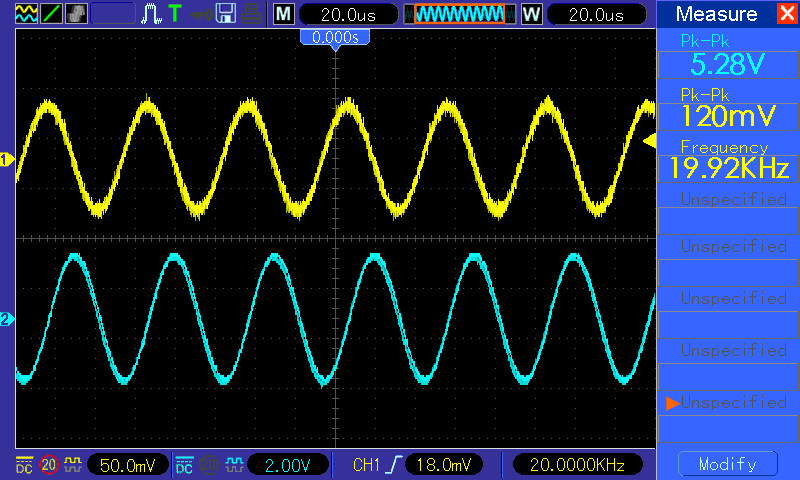Toggle CH1 DC coupling indicator
800x480 pixels.
(x=23, y=465)
